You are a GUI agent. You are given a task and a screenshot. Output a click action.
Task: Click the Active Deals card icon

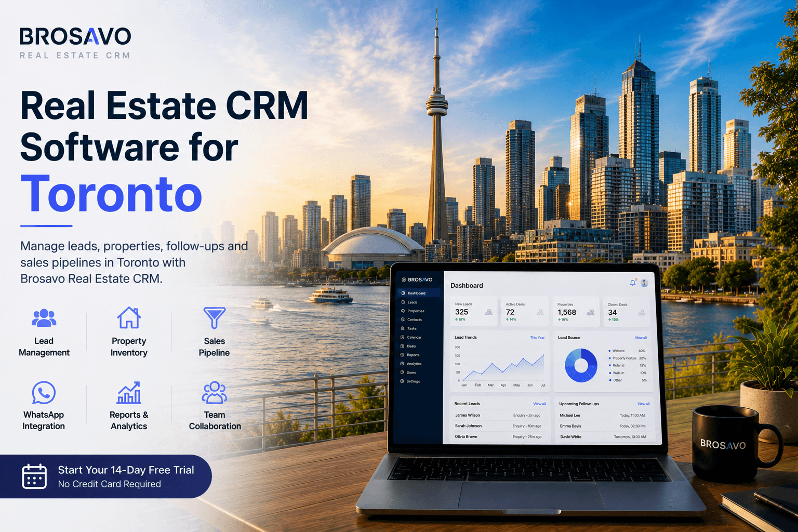(540, 312)
